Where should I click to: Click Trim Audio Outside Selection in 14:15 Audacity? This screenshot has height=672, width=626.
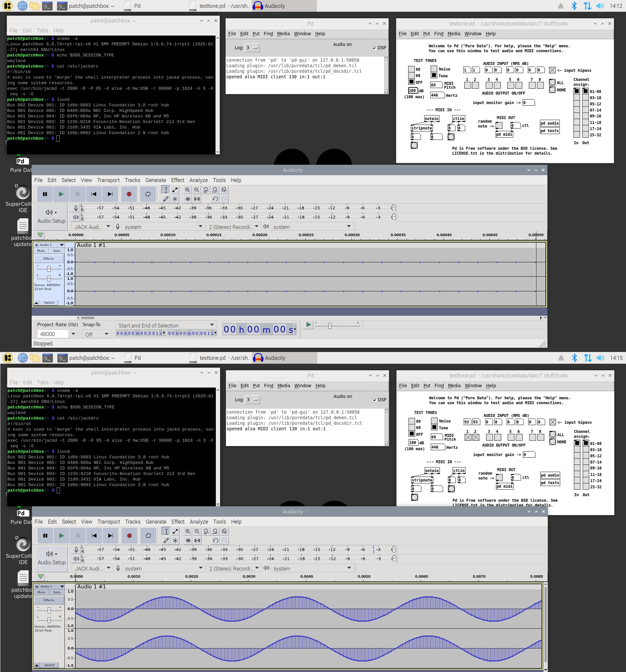188,540
